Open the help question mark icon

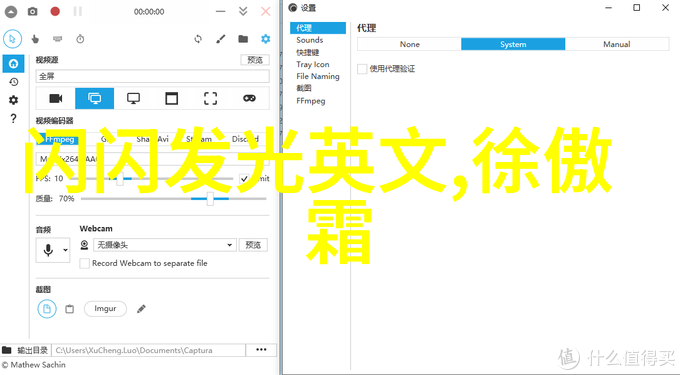click(13, 118)
